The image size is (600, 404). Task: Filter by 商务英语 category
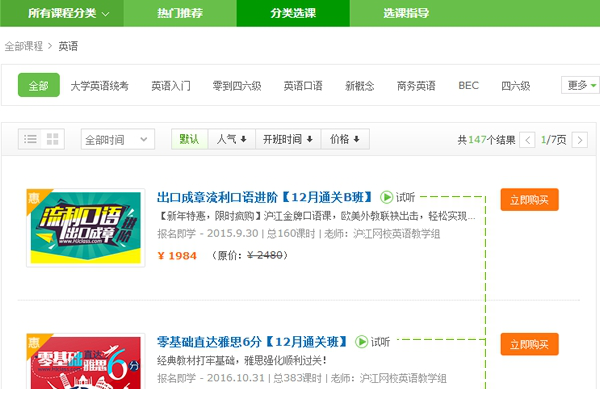point(416,86)
